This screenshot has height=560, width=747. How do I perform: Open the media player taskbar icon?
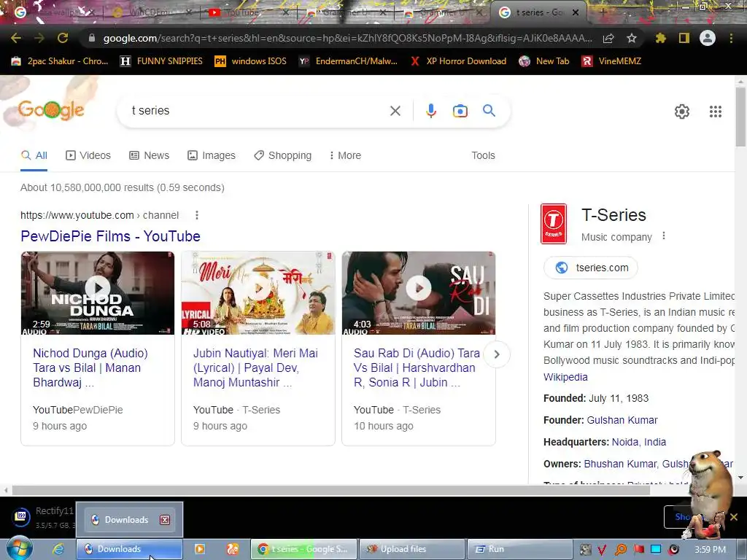coord(200,549)
